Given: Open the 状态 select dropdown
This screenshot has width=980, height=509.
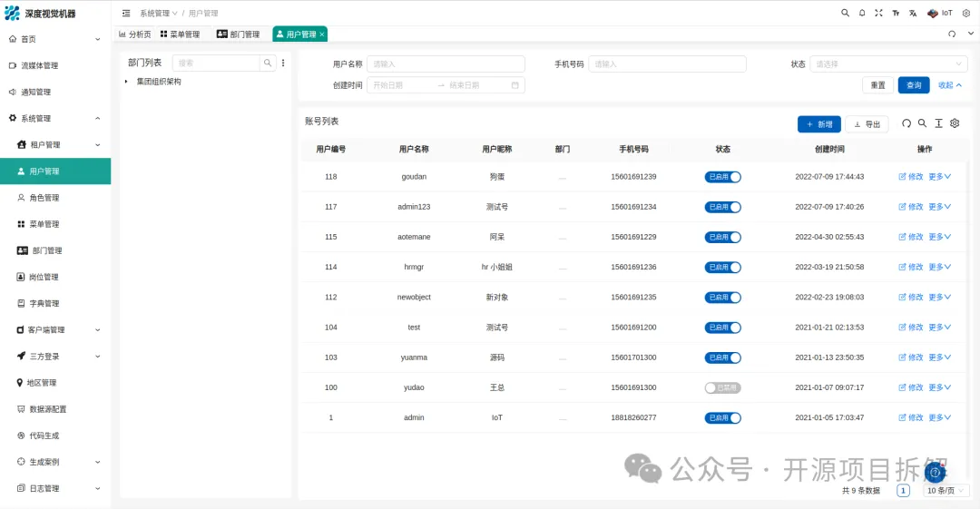Looking at the screenshot, I should coord(888,64).
